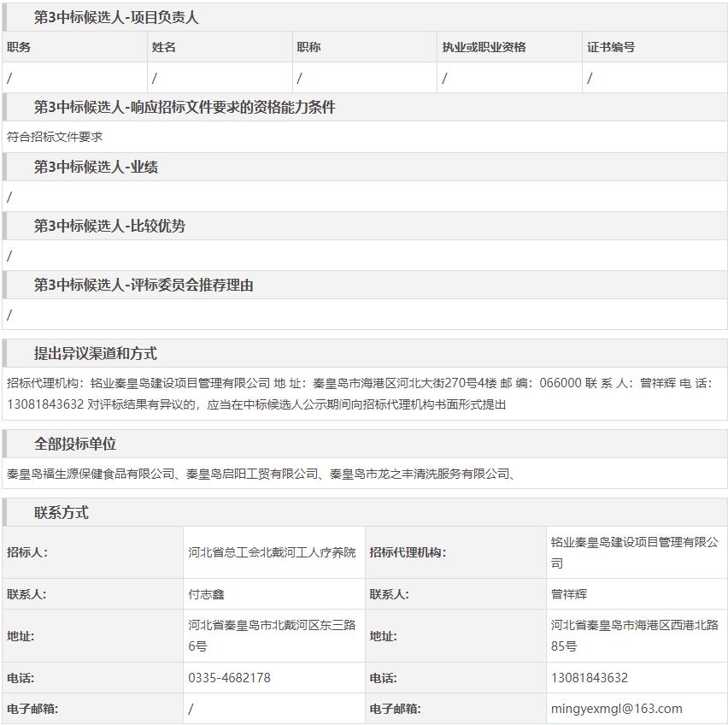Click the 第3中标候选人-评标委员会推荐理由 header
728x725 pixels.
click(x=144, y=285)
